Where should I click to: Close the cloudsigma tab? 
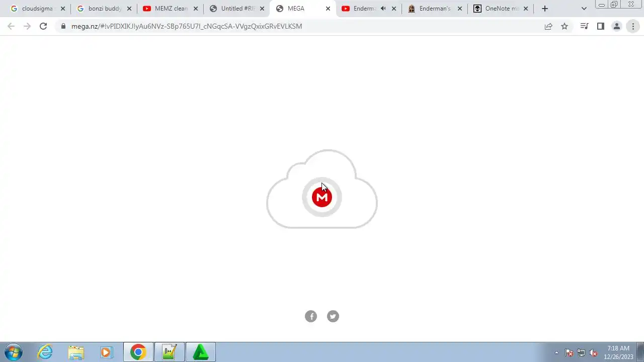[x=63, y=9]
